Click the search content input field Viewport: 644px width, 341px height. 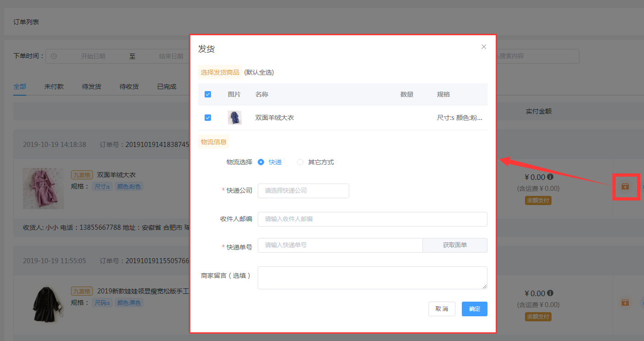pos(537,56)
